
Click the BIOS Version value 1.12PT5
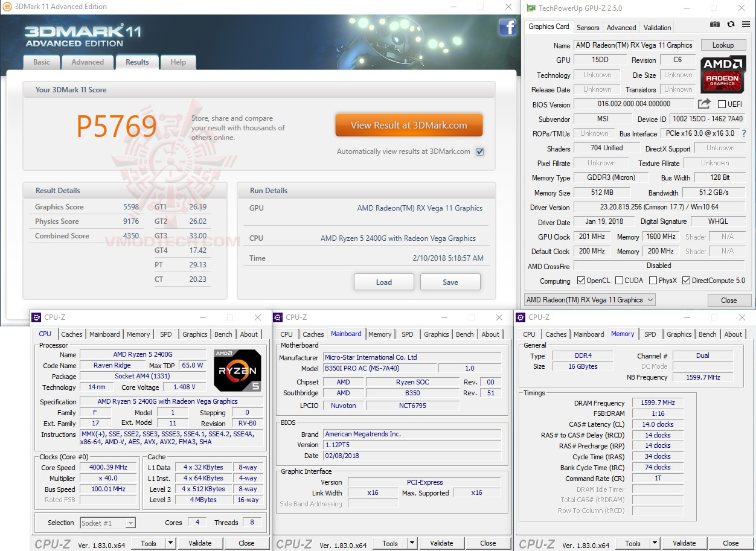pos(412,445)
